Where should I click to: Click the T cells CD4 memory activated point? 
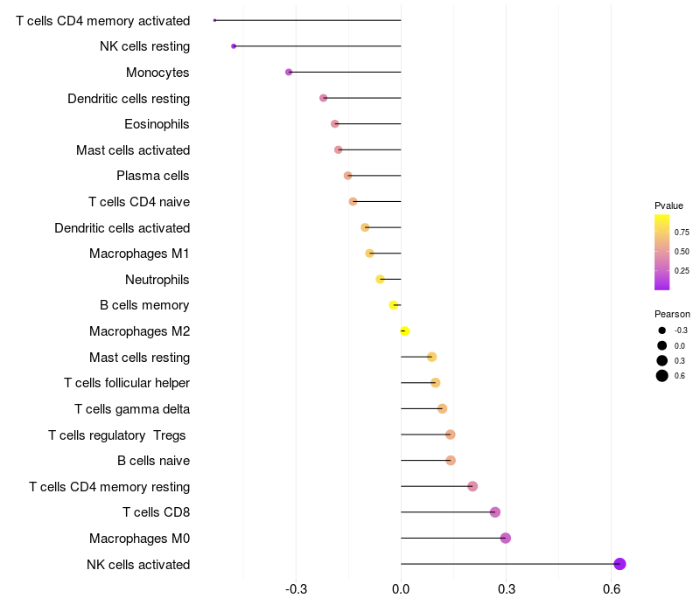[215, 20]
